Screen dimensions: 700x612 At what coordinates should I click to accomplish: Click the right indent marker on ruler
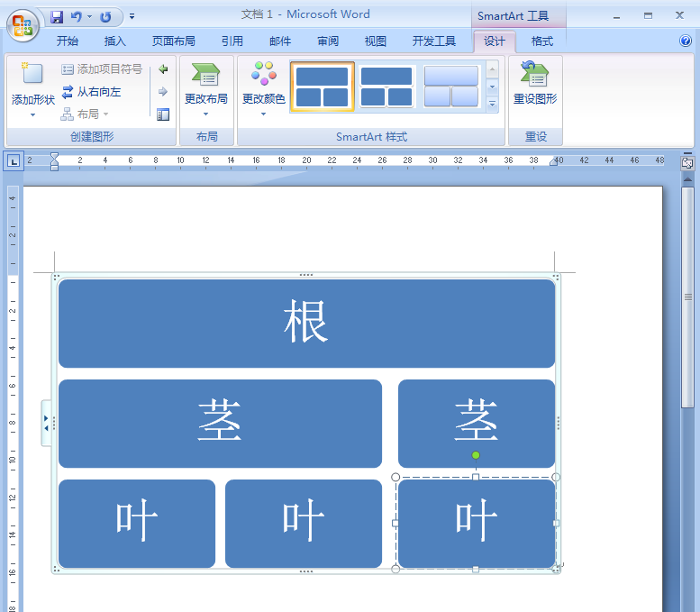click(x=553, y=161)
